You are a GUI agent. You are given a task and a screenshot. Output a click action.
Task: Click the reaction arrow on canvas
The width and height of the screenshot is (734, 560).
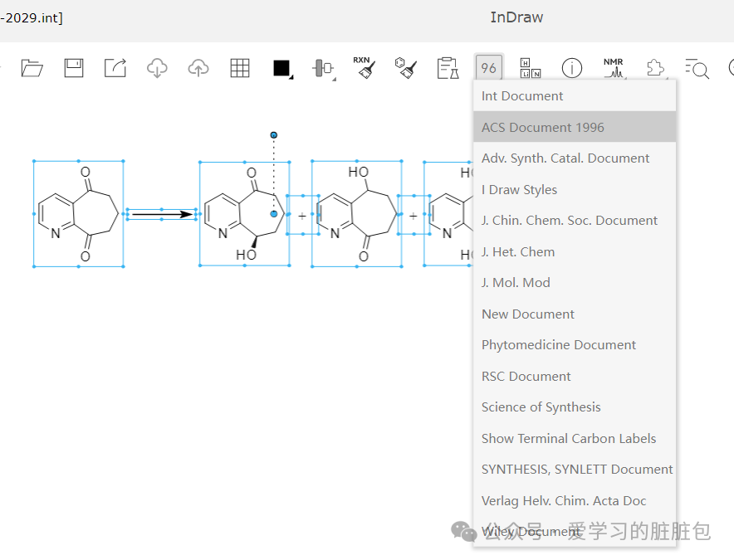tap(162, 215)
